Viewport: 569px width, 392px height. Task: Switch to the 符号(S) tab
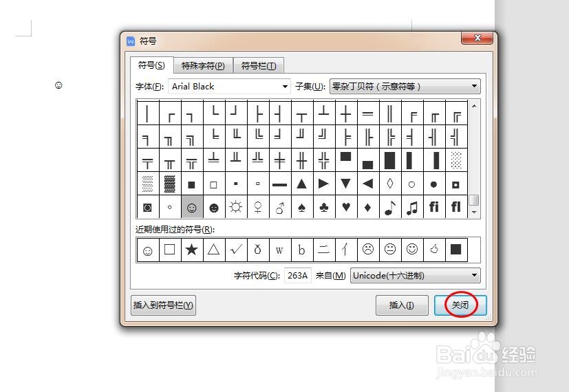151,65
